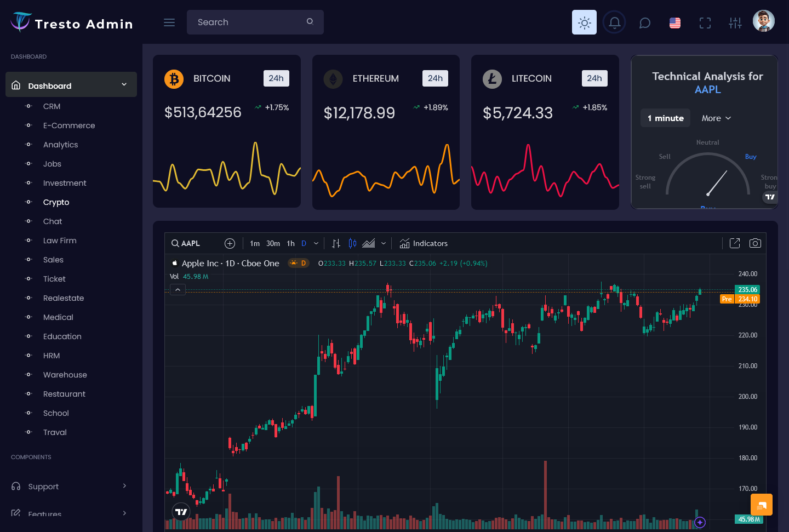The width and height of the screenshot is (789, 532).
Task: Click the Litecoin coin icon
Action: tap(492, 79)
